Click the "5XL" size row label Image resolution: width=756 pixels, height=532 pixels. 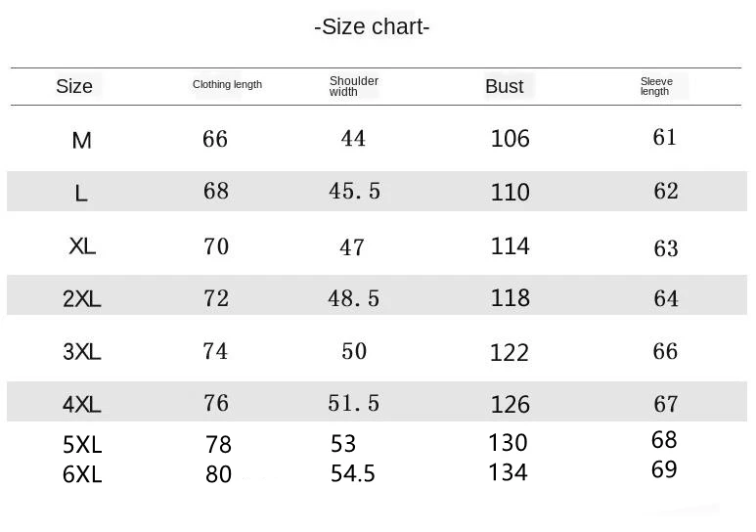tap(82, 445)
